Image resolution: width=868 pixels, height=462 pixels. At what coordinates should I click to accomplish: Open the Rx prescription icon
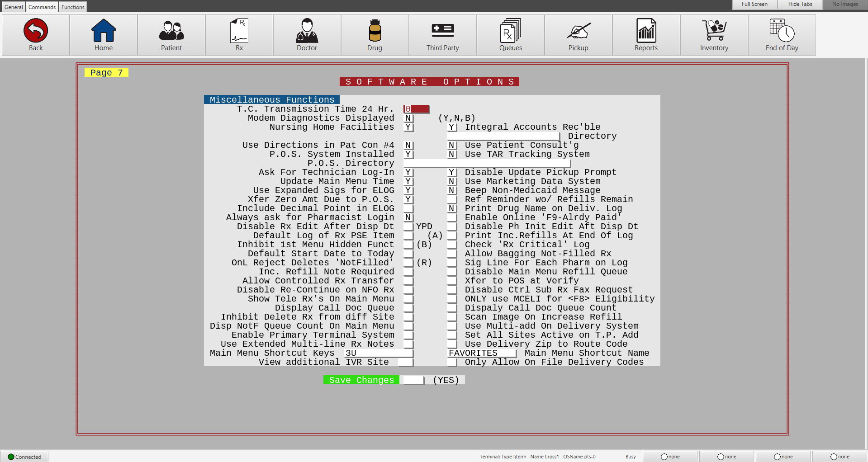[239, 31]
